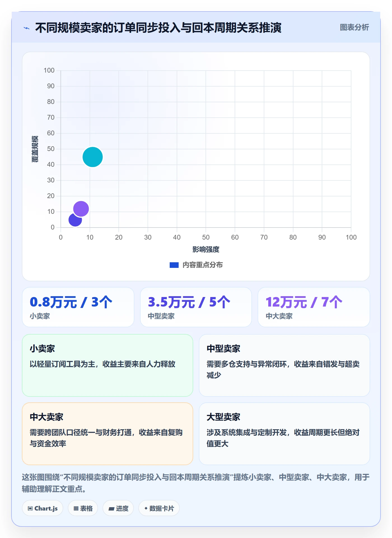Viewport: 392px width, 538px height.
Task: Click the description starting 涉及系统集成与定制开发
Action: [283, 438]
